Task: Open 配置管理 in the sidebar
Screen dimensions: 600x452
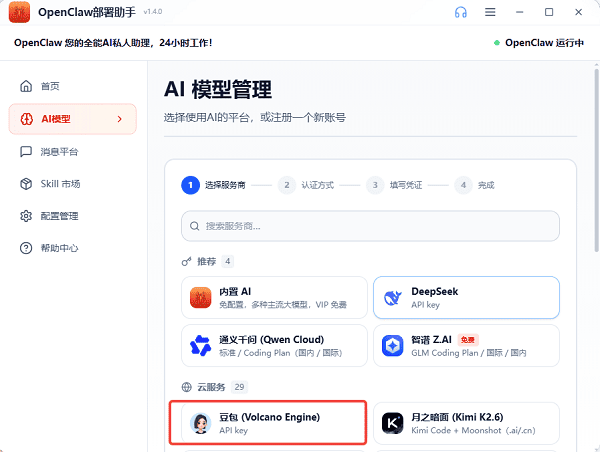Action: coord(73,216)
